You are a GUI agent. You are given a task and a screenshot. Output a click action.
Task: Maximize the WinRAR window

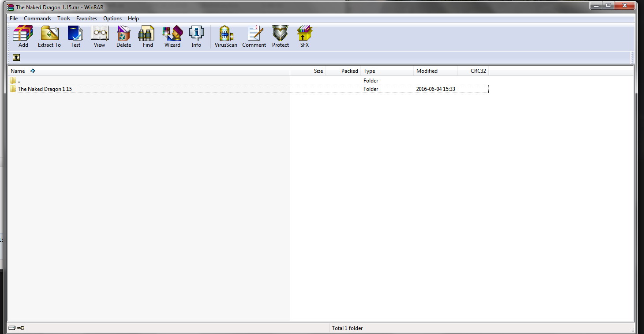(608, 6)
